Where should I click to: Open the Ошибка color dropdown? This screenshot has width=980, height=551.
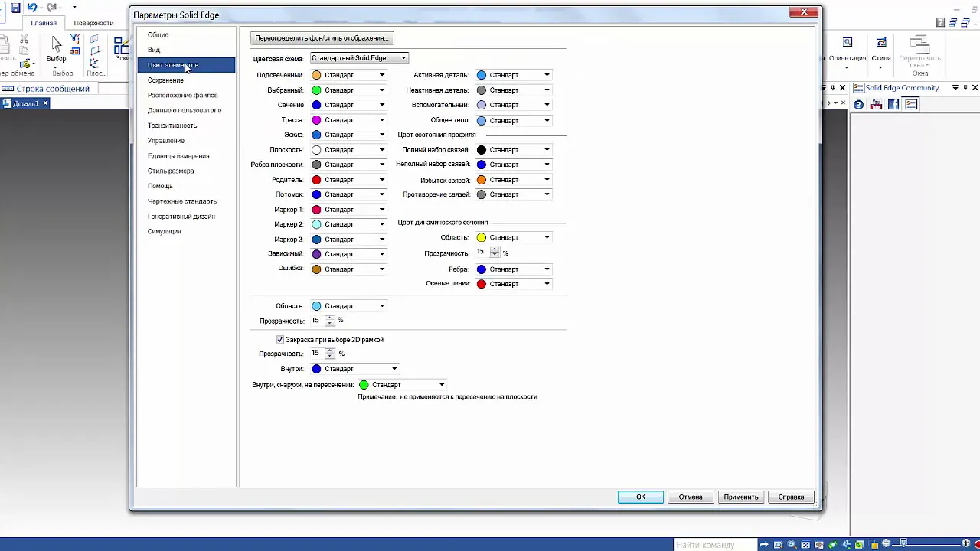348,269
